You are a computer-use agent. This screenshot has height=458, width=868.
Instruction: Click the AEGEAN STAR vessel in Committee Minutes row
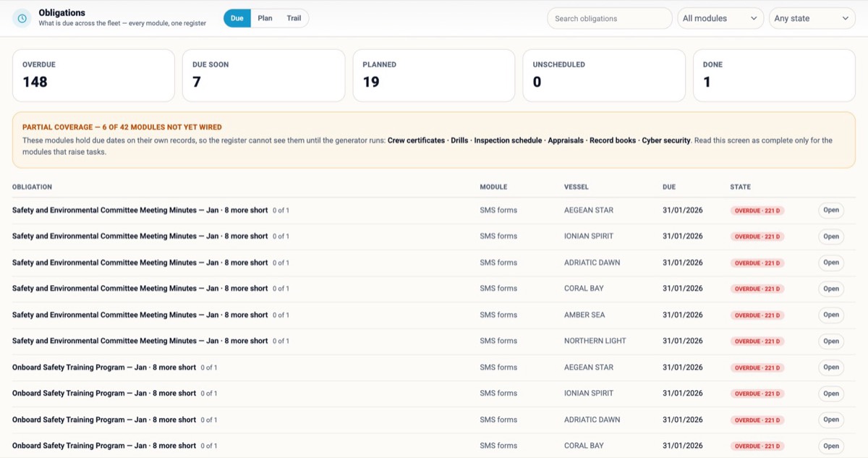tap(589, 211)
